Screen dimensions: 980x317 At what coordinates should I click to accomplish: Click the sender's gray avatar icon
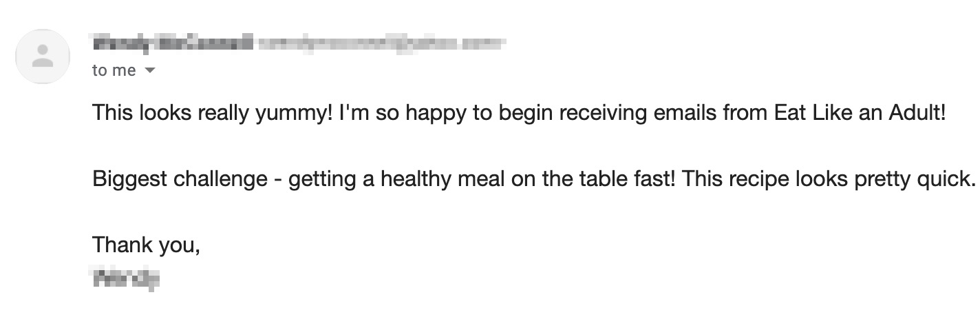click(43, 57)
